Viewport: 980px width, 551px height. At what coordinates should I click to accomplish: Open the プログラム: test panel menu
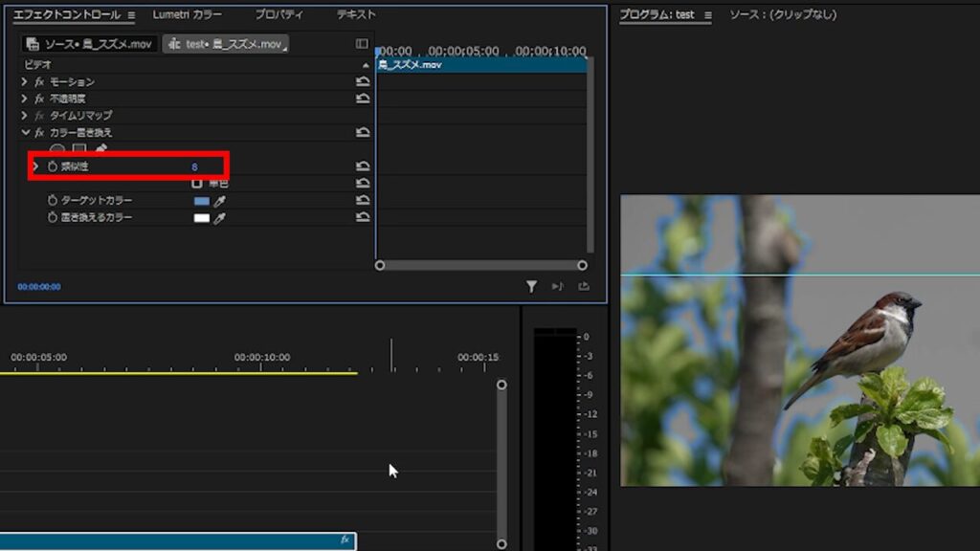click(x=707, y=15)
